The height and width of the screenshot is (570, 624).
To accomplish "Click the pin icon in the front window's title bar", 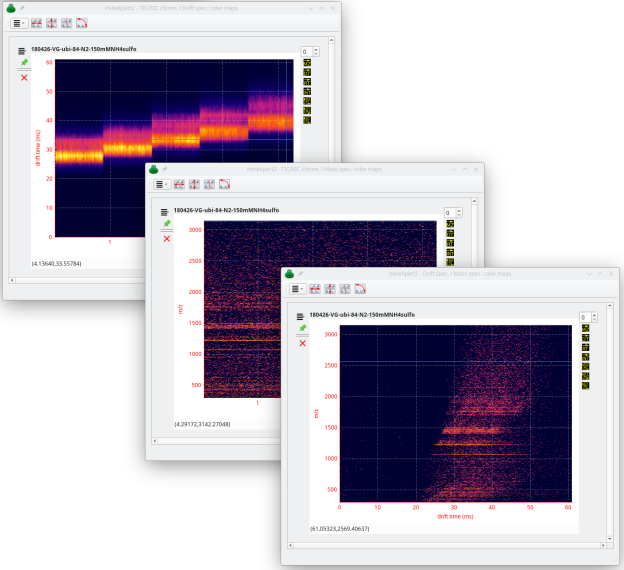I will [x=300, y=273].
